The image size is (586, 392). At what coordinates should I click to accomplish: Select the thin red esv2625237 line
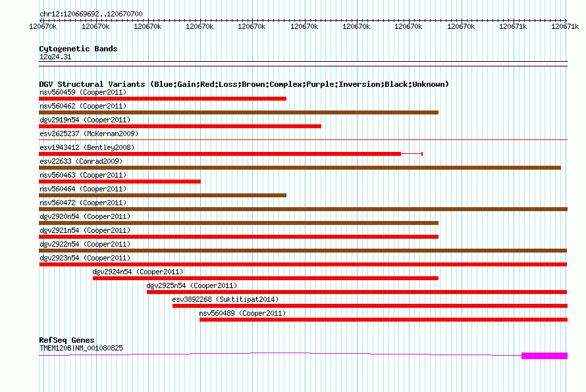click(303, 139)
